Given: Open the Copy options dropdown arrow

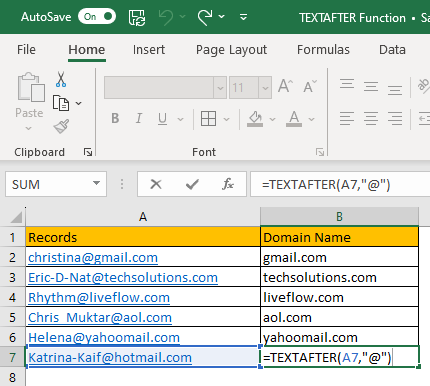Looking at the screenshot, I should (79, 103).
